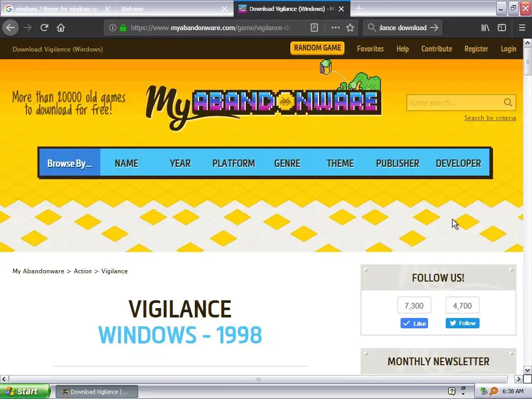532x399 pixels.
Task: Browse games by PLATFORM
Action: pyautogui.click(x=233, y=163)
